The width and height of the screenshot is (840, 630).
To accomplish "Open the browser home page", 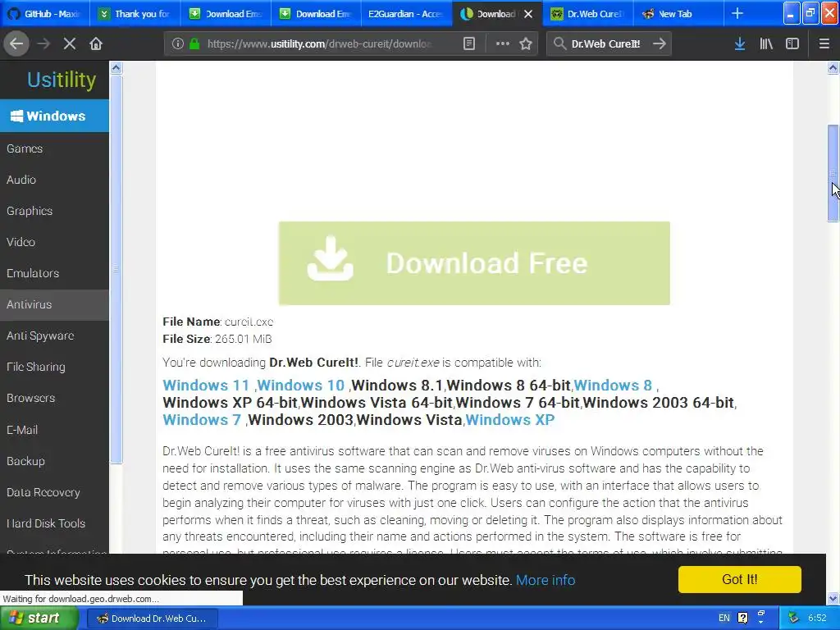I will 96,44.
